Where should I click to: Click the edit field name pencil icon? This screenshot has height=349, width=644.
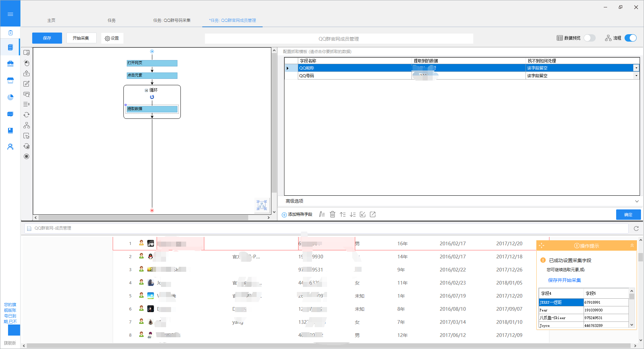pos(322,214)
